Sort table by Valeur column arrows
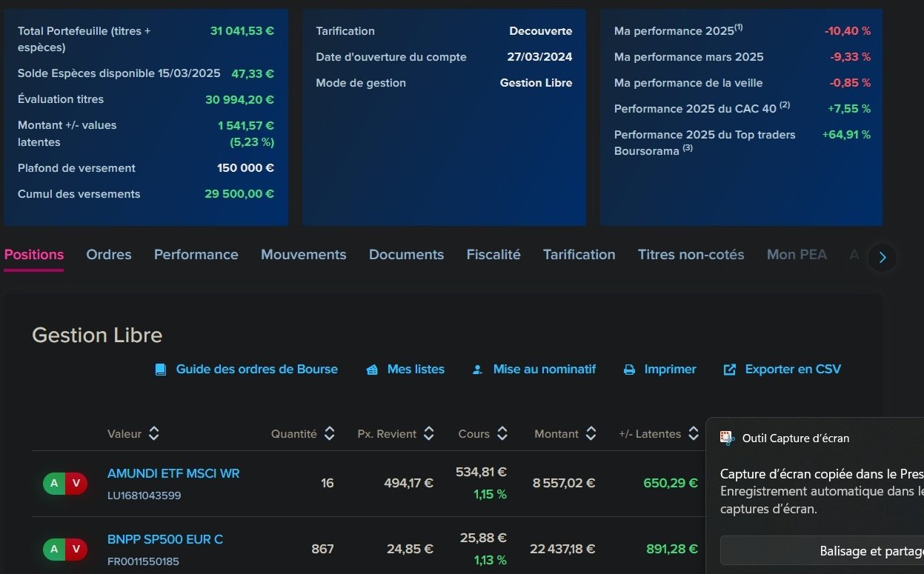924x574 pixels. coord(153,434)
